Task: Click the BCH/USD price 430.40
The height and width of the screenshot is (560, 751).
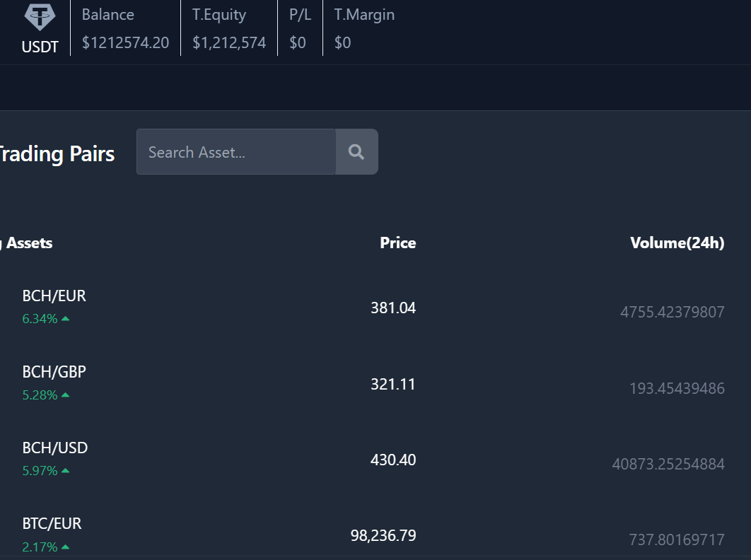Action: [x=393, y=460]
